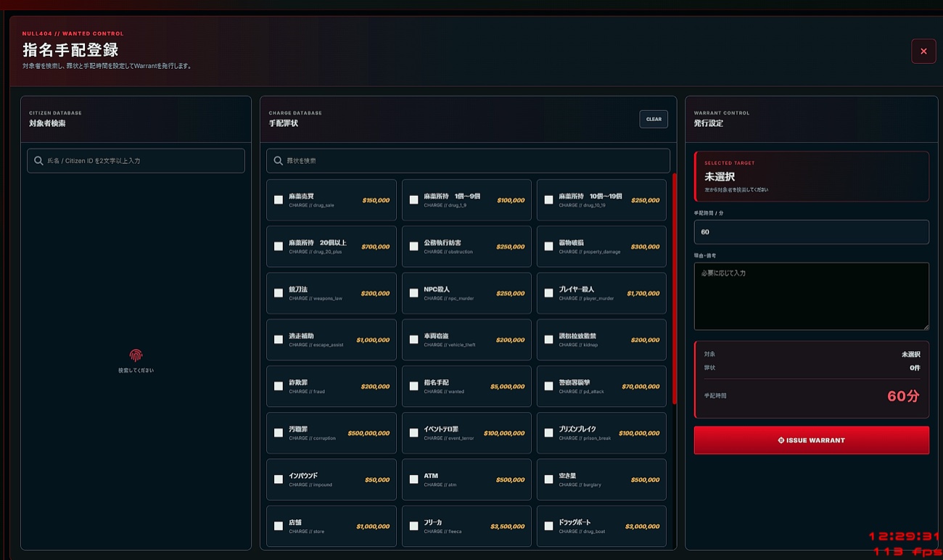The height and width of the screenshot is (560, 943).
Task: Tick the weapons_law charge checkbox
Action: coord(279,293)
